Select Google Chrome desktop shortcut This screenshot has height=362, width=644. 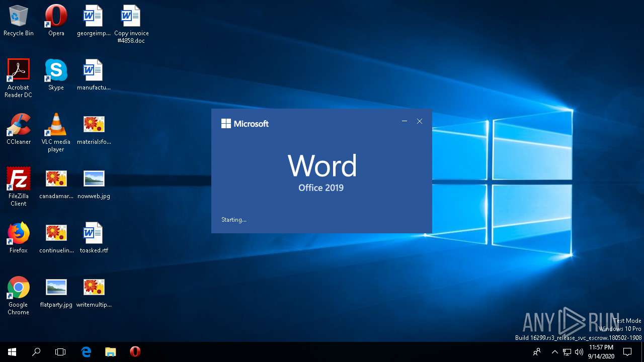pos(19,296)
